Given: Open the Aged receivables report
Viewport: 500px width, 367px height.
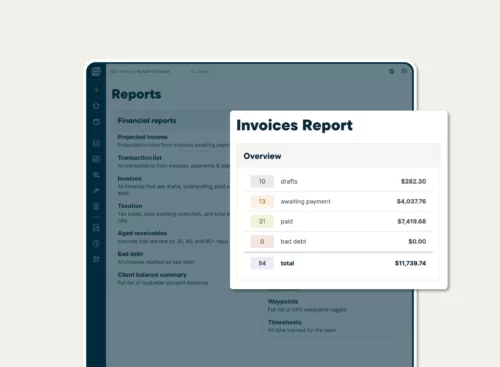Looking at the screenshot, I should [142, 233].
